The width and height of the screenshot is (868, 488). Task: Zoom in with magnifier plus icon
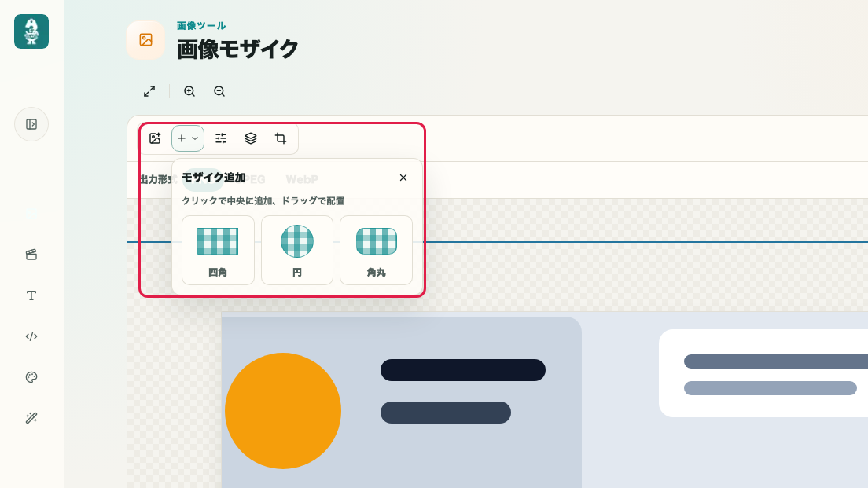[189, 91]
